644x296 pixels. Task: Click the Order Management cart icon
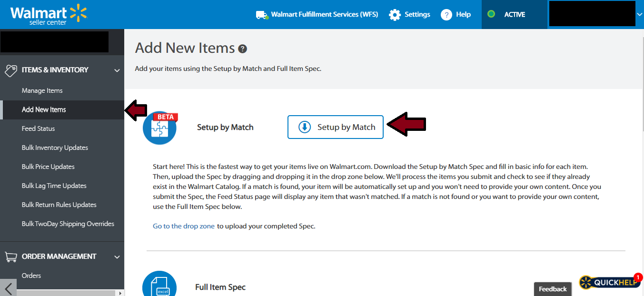tap(10, 257)
